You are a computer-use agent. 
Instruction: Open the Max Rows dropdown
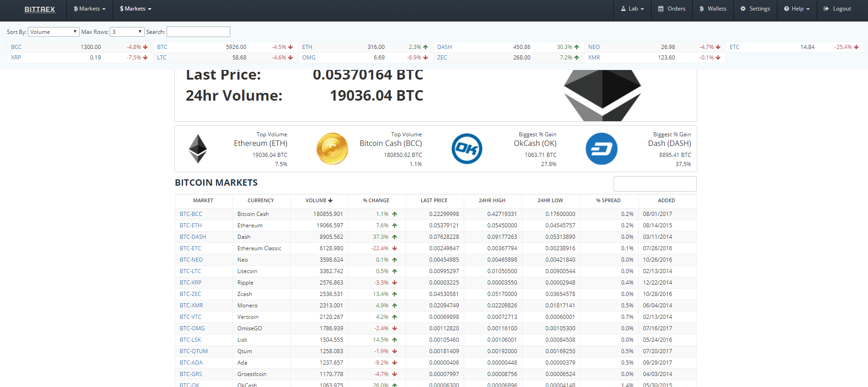(127, 32)
